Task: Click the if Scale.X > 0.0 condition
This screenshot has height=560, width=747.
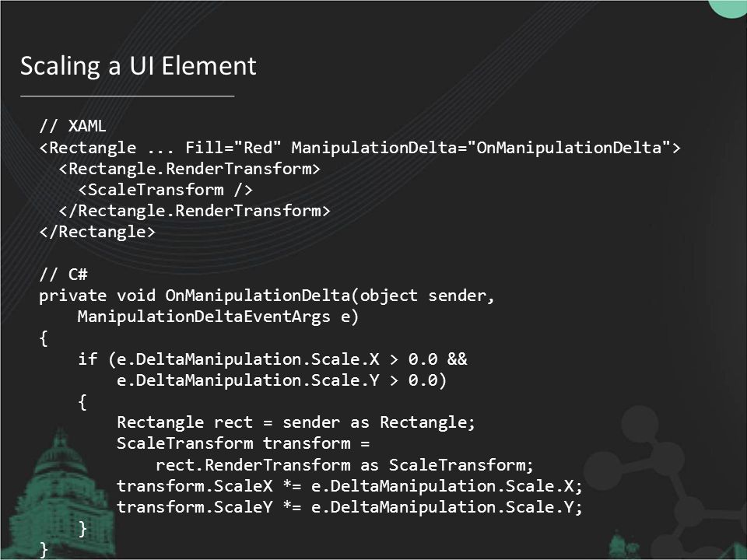Action: point(273,359)
